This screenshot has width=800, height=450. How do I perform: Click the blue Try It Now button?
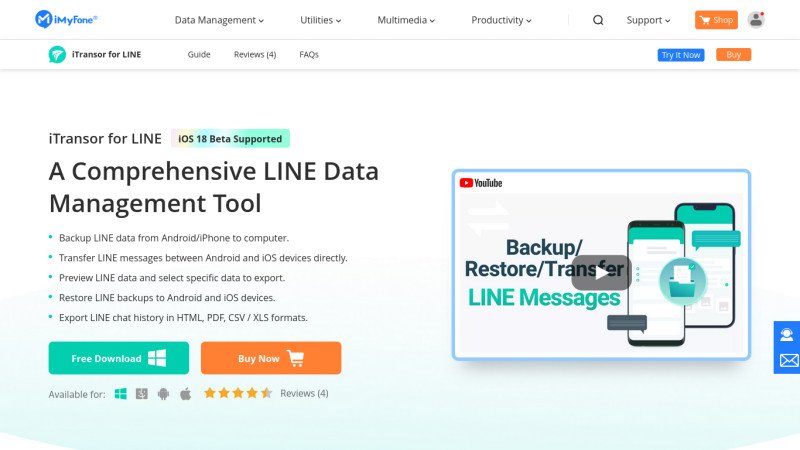(681, 55)
